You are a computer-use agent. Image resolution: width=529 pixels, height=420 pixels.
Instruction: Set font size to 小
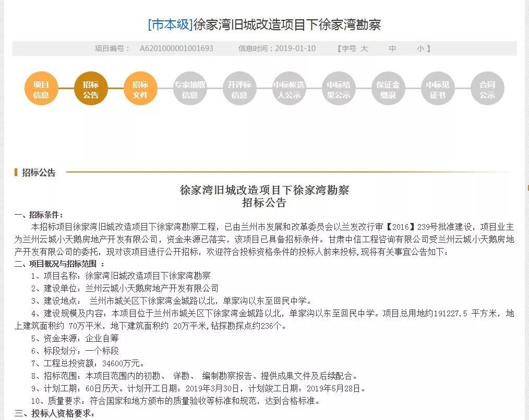pyautogui.click(x=420, y=48)
